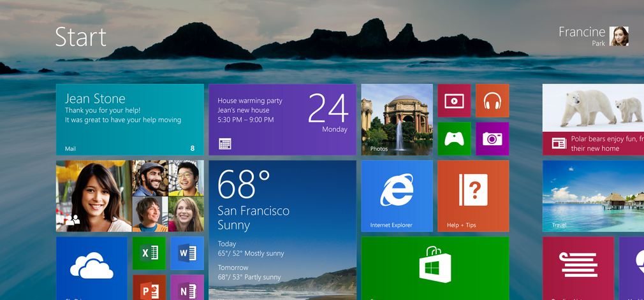Image resolution: width=644 pixels, height=300 pixels.
Task: Open the Xbox Games tile
Action: 454,138
